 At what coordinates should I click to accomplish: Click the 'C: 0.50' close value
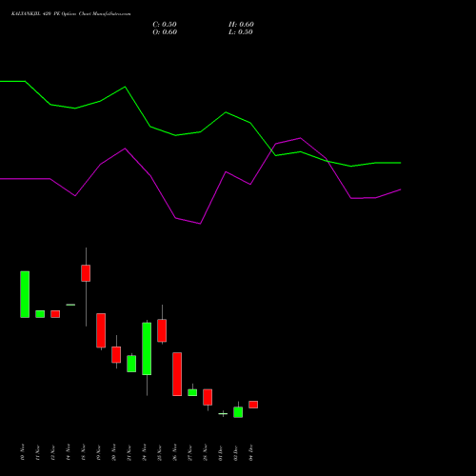pyautogui.click(x=165, y=25)
